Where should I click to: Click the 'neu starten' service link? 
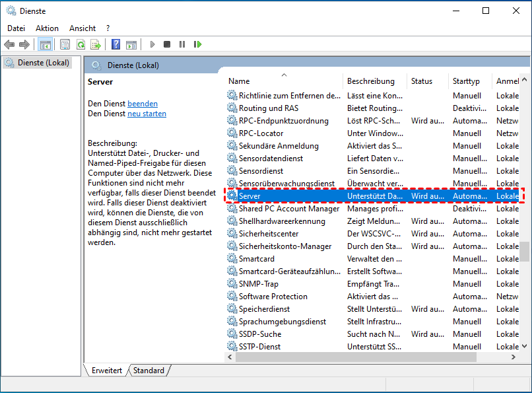pos(147,114)
